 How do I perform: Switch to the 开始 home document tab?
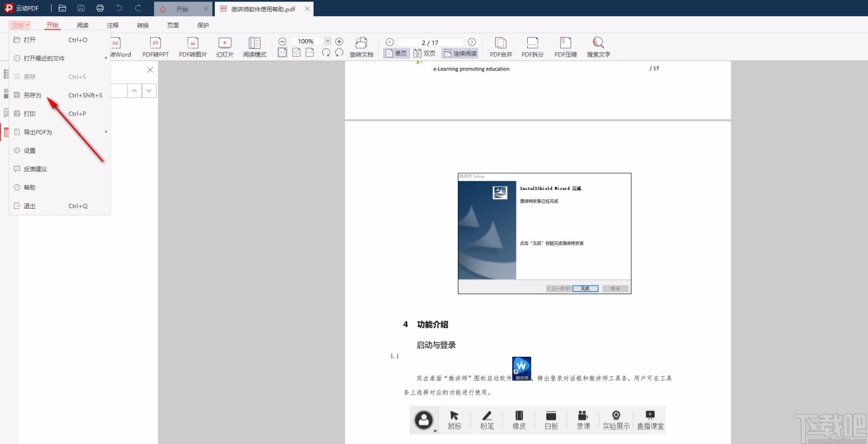[x=182, y=9]
